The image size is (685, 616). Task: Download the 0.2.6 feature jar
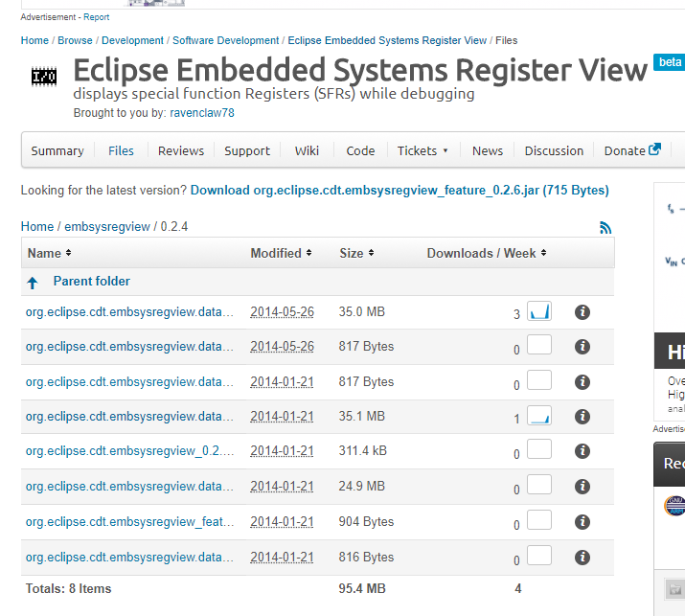pyautogui.click(x=400, y=191)
